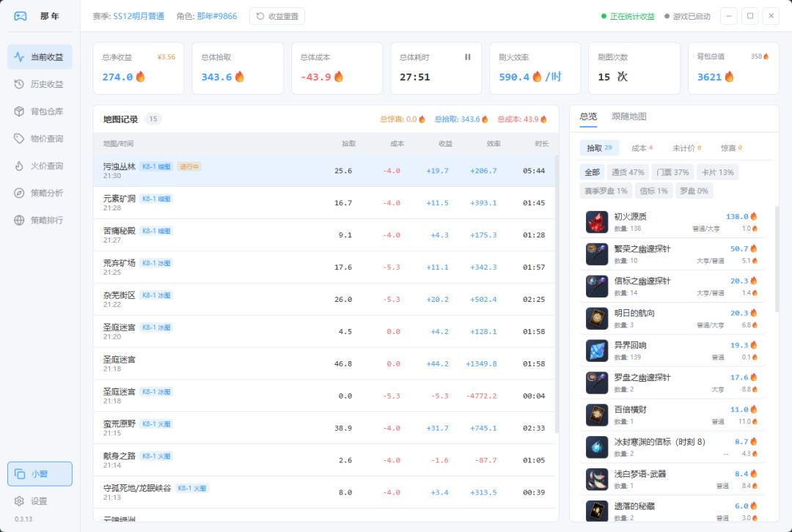This screenshot has width=792, height=532.
Task: Select the 守孤死地/龙眠峡谷 map row
Action: (x=324, y=492)
